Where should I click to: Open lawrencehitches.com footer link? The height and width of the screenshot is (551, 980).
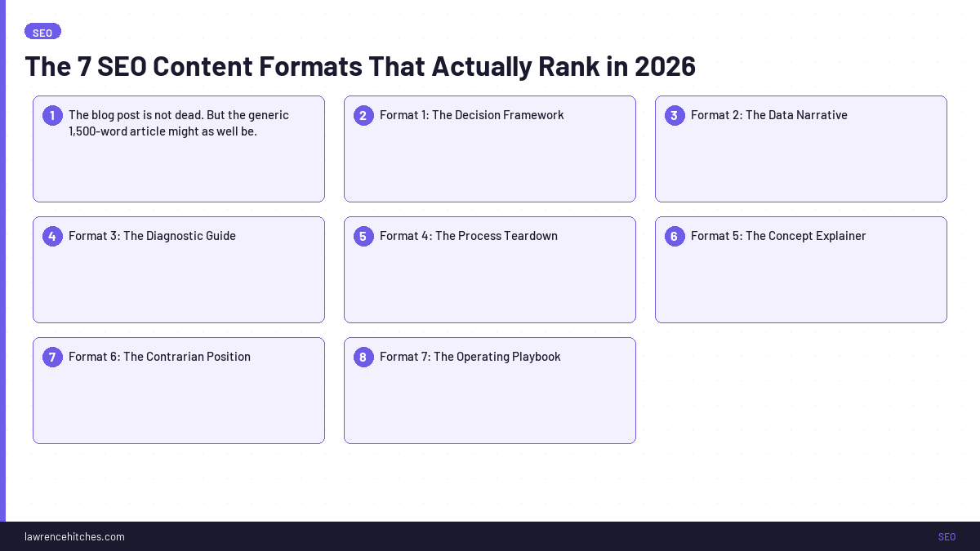tap(74, 536)
